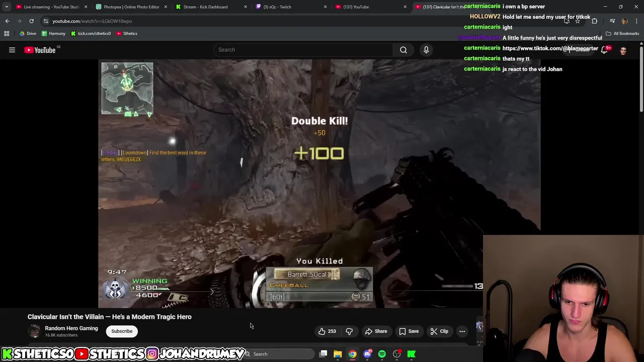This screenshot has height=362, width=644.
Task: Open Random Hero Gaming channel avatar
Action: pyautogui.click(x=34, y=331)
